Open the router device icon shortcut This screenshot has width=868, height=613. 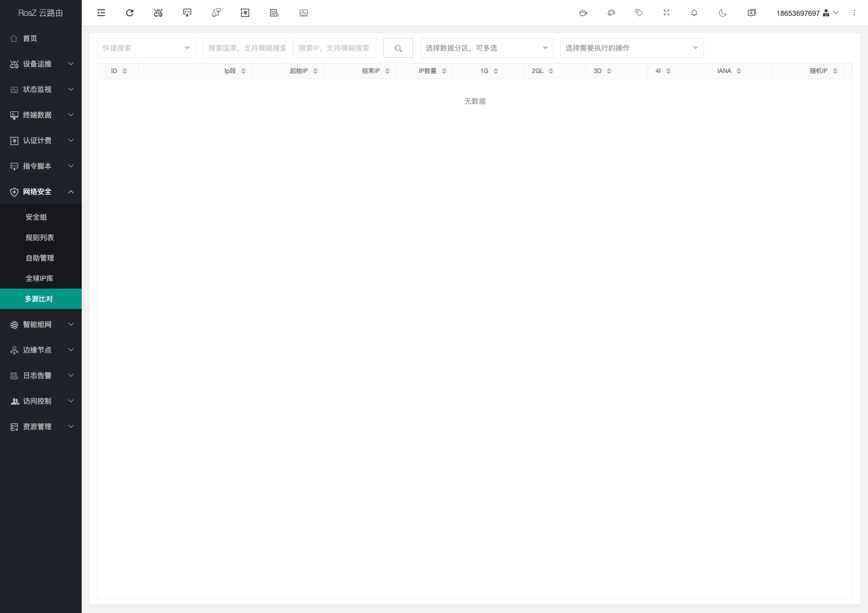[158, 13]
